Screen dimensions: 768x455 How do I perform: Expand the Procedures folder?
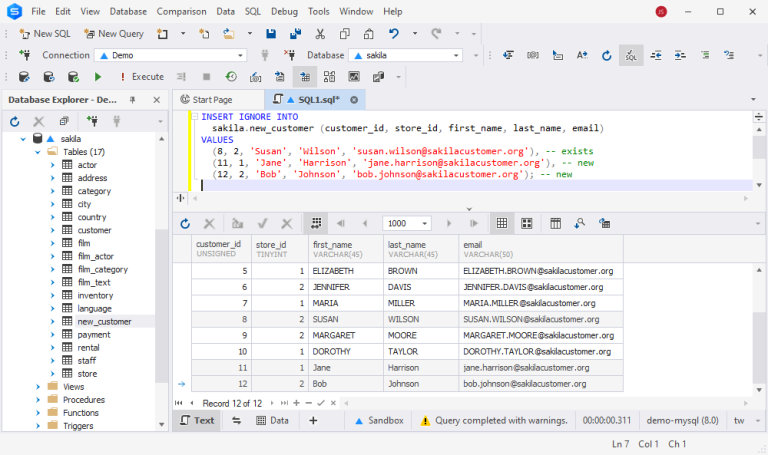tap(38, 400)
